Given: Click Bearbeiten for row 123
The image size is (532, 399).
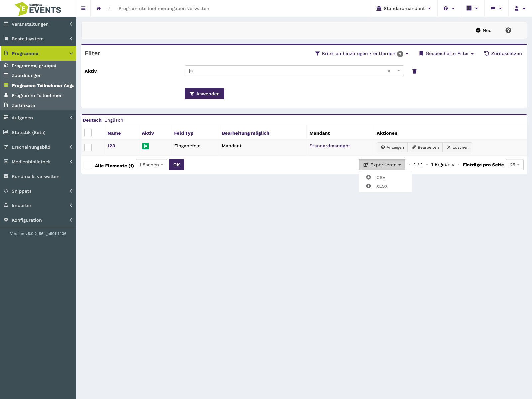Looking at the screenshot, I should (425, 147).
